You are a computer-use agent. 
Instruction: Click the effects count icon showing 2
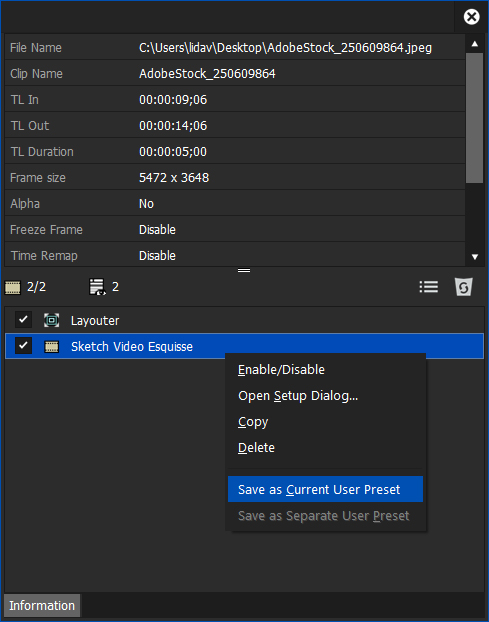[97, 287]
